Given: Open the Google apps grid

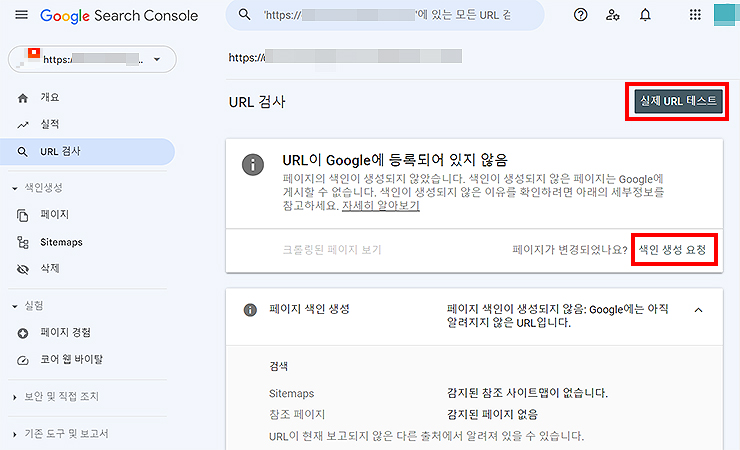Looking at the screenshot, I should pyautogui.click(x=695, y=15).
